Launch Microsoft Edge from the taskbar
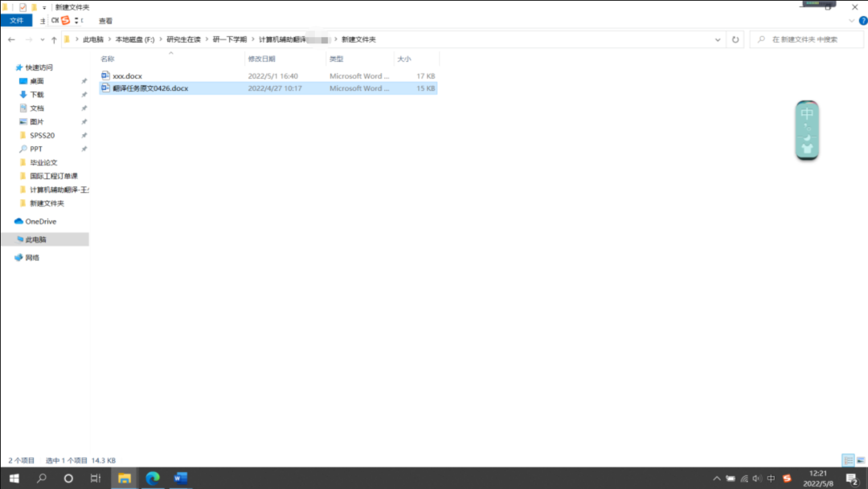Screen dimensions: 868x489 (x=153, y=479)
